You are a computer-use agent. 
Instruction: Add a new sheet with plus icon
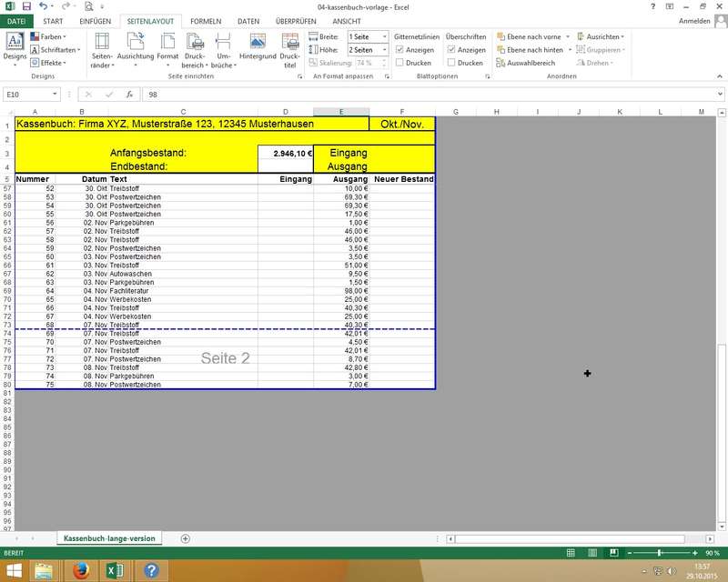(x=186, y=538)
